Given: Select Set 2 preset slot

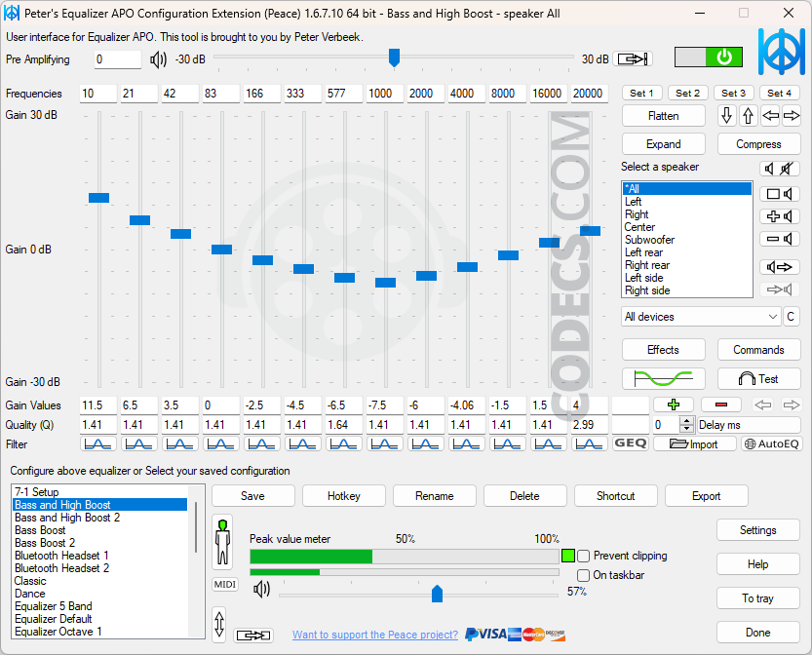Looking at the screenshot, I should pyautogui.click(x=688, y=94).
